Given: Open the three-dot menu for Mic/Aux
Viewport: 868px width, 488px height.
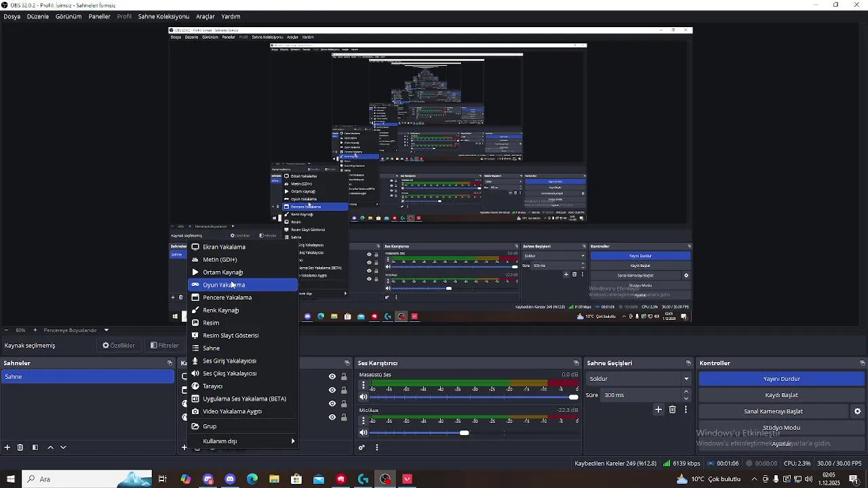Looking at the screenshot, I should pos(363,420).
